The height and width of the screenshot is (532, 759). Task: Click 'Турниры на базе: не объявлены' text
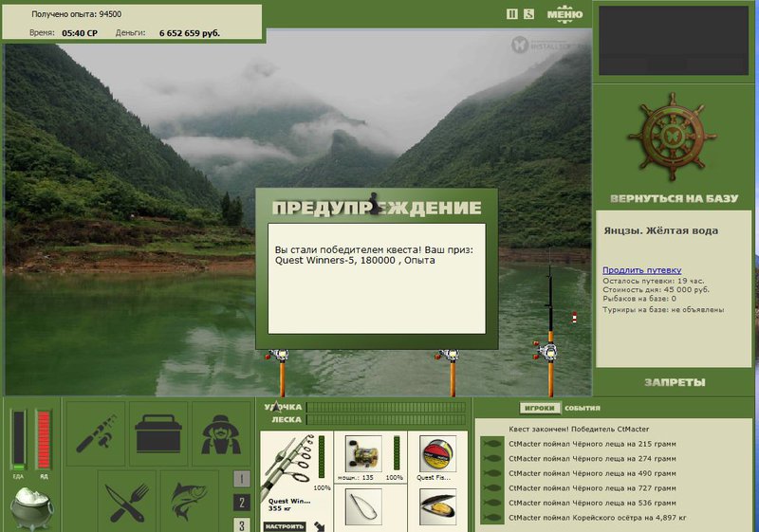tap(663, 309)
